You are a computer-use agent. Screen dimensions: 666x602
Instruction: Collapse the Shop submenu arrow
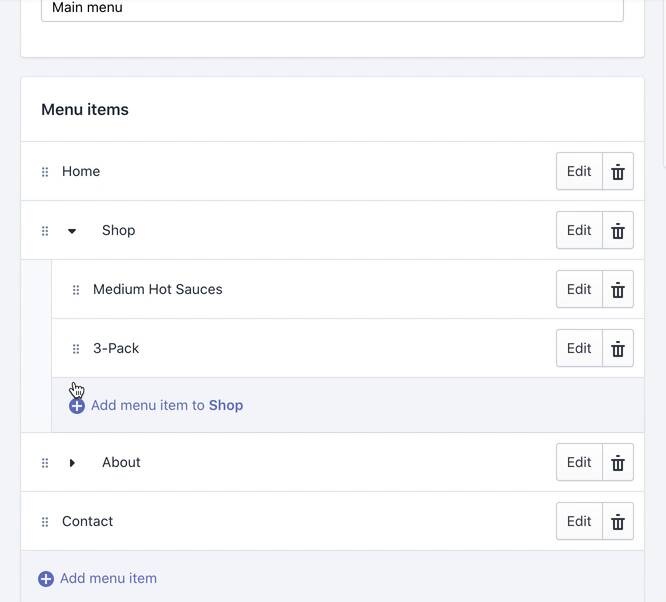click(72, 231)
